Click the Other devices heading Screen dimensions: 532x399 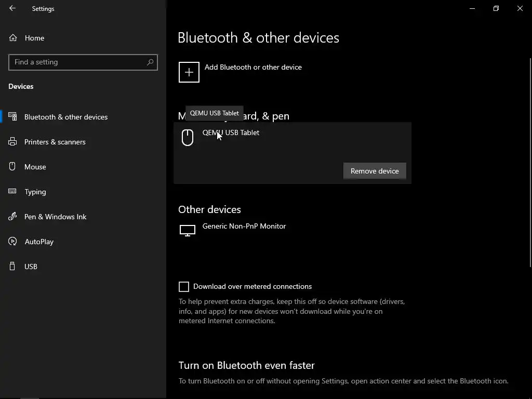210,209
